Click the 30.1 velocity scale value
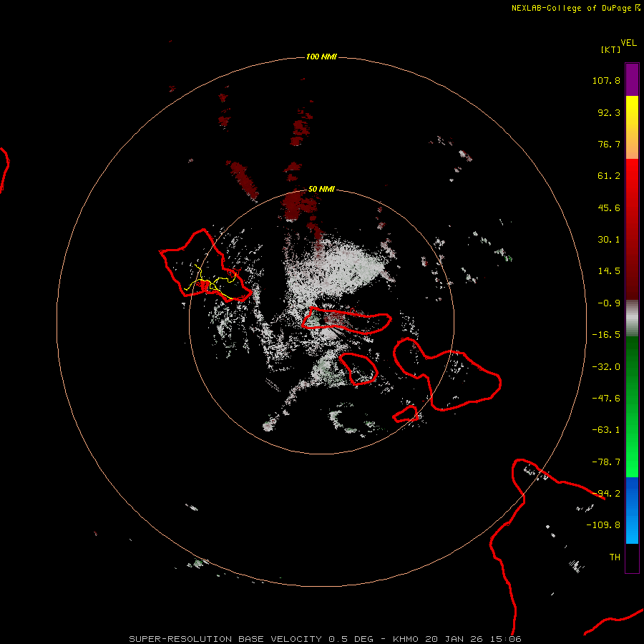The width and height of the screenshot is (644, 644). click(609, 240)
